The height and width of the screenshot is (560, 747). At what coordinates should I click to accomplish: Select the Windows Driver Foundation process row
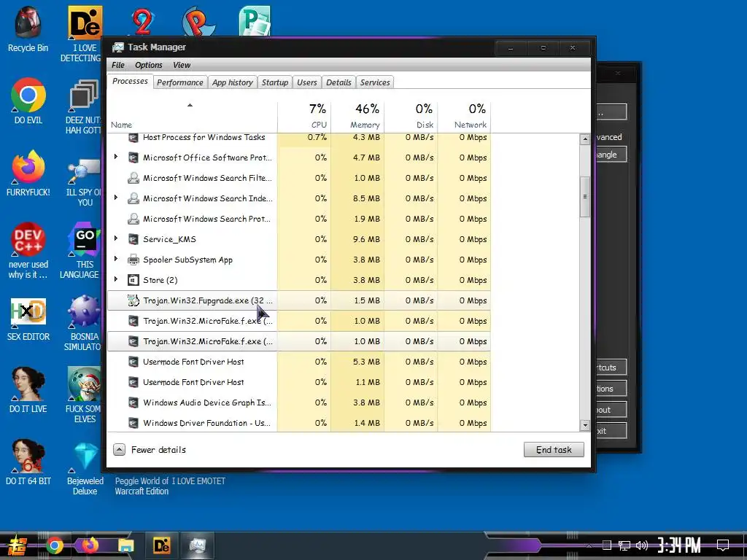point(299,423)
